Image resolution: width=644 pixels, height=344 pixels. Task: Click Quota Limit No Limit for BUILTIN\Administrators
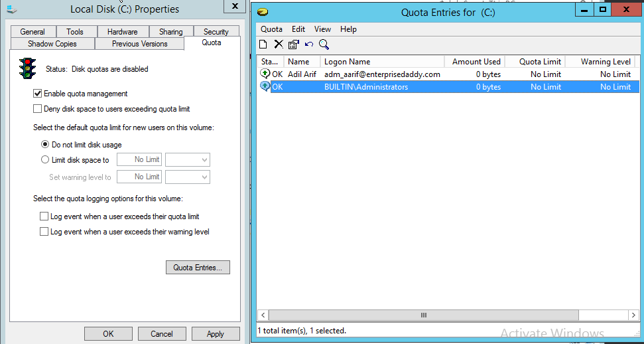(546, 87)
